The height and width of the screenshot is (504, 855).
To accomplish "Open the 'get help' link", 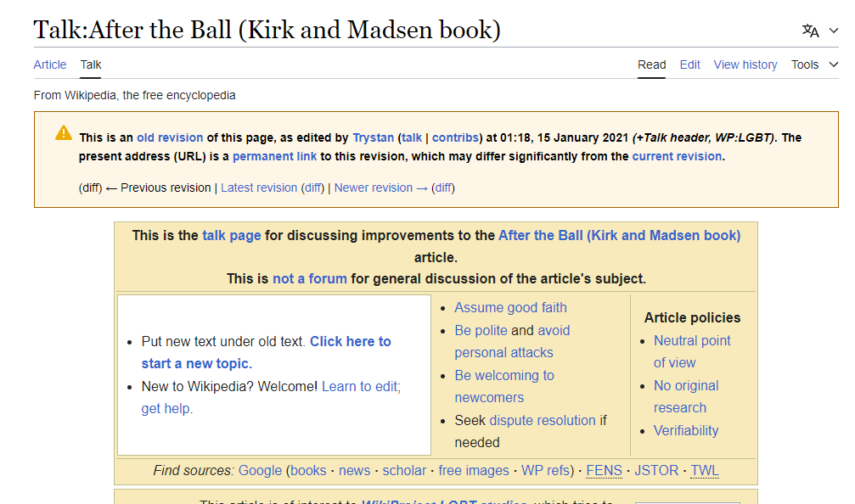I will coord(166,409).
